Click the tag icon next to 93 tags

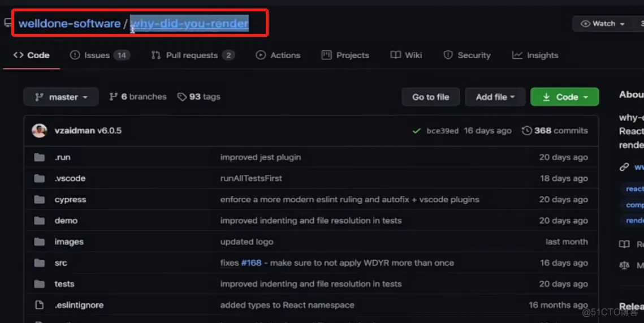click(181, 97)
